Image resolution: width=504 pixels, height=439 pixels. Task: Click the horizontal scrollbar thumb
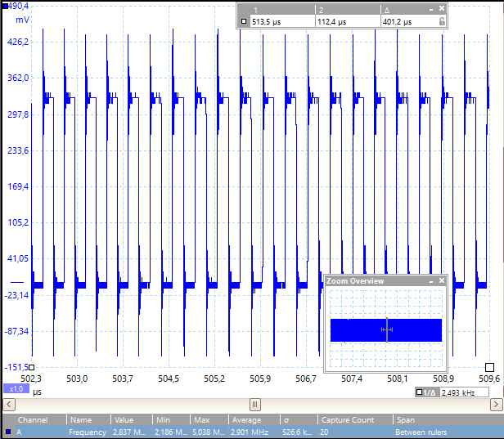coord(254,404)
